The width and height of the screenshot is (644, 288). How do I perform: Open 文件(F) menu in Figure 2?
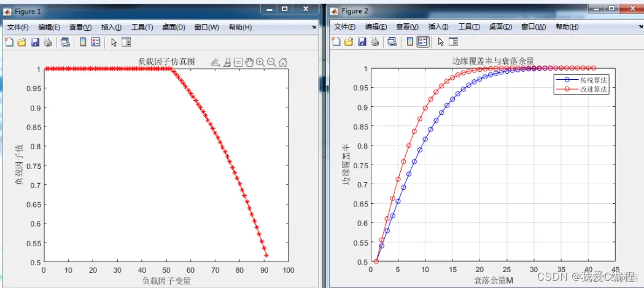click(x=345, y=26)
